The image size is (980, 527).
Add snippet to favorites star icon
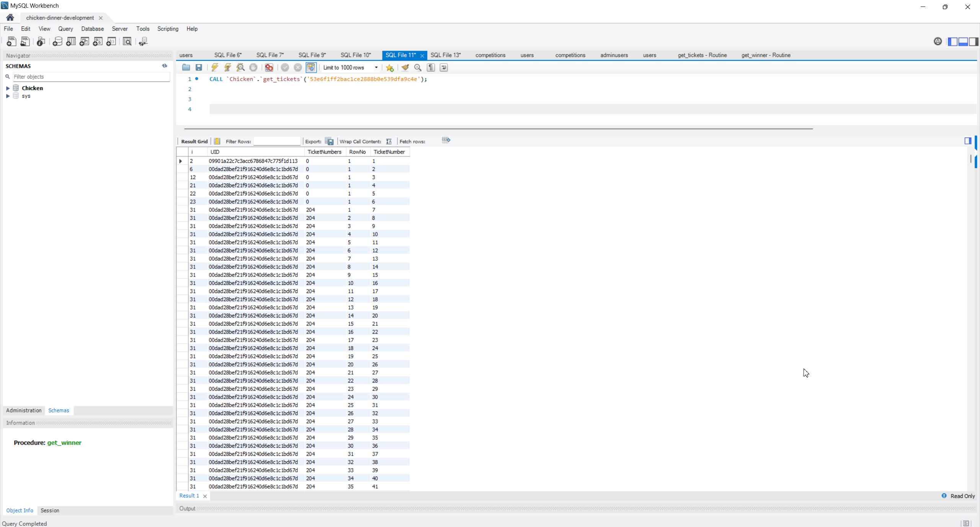point(390,67)
